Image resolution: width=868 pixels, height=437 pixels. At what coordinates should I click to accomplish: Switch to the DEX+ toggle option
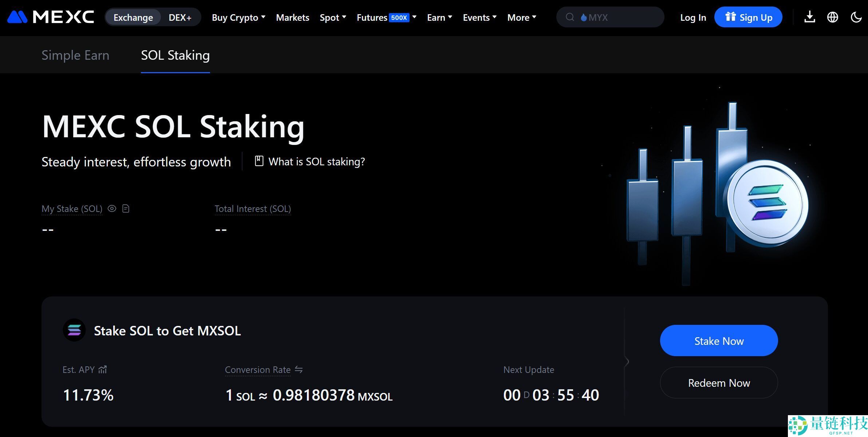180,17
